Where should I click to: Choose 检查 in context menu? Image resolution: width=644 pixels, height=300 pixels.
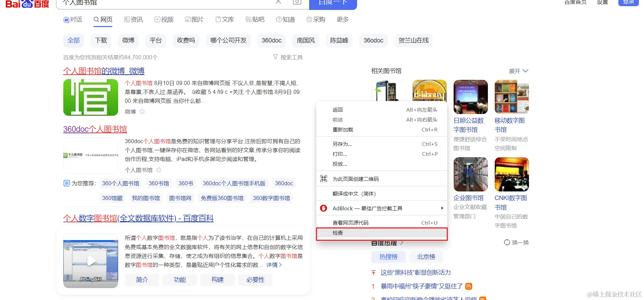click(x=381, y=233)
